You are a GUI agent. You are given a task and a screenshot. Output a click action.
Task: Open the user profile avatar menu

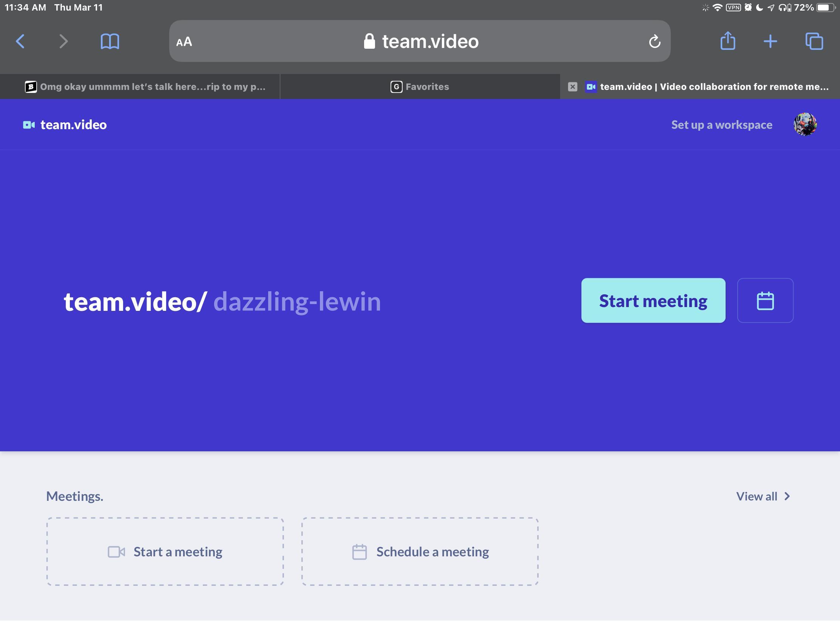[804, 124]
